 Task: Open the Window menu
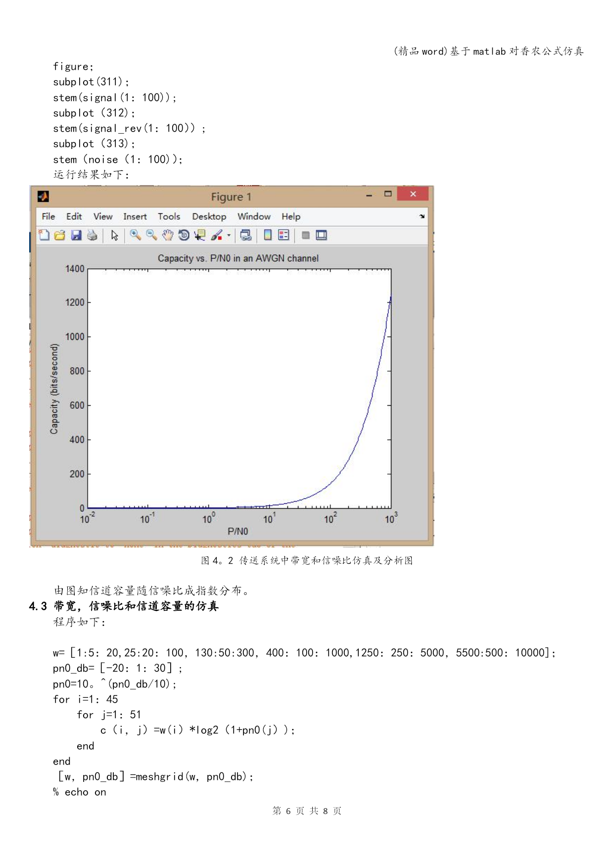coord(254,217)
